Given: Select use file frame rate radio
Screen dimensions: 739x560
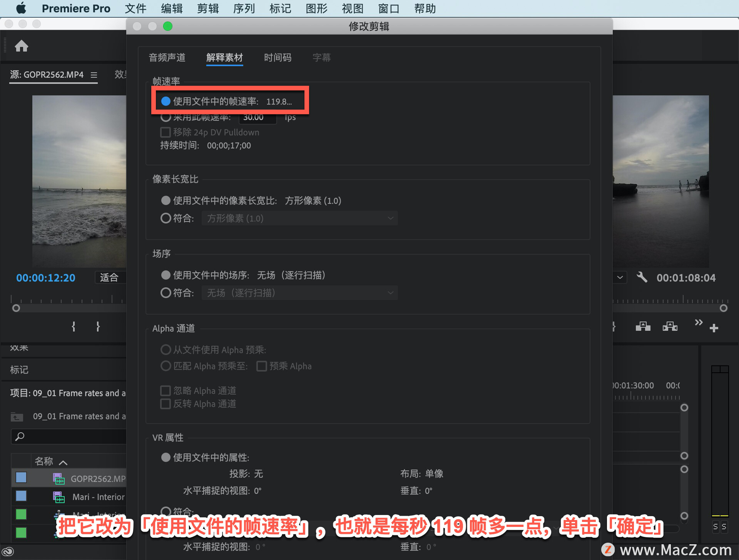Looking at the screenshot, I should tap(166, 101).
